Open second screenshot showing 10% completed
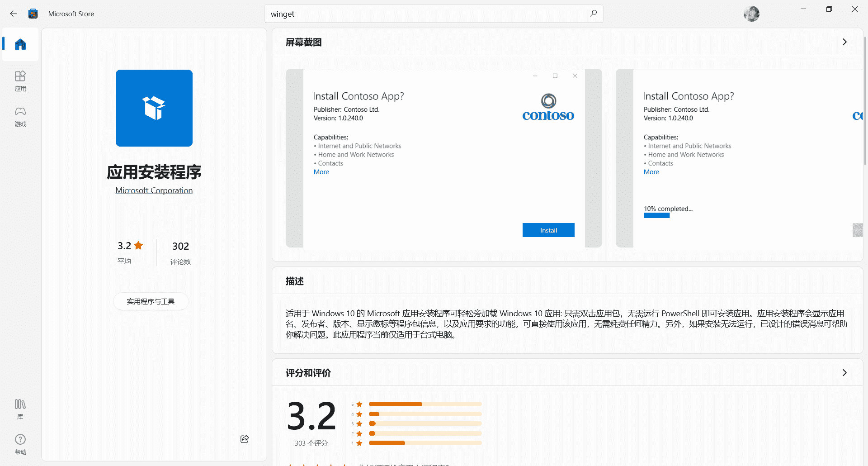This screenshot has height=466, width=868. [x=739, y=158]
